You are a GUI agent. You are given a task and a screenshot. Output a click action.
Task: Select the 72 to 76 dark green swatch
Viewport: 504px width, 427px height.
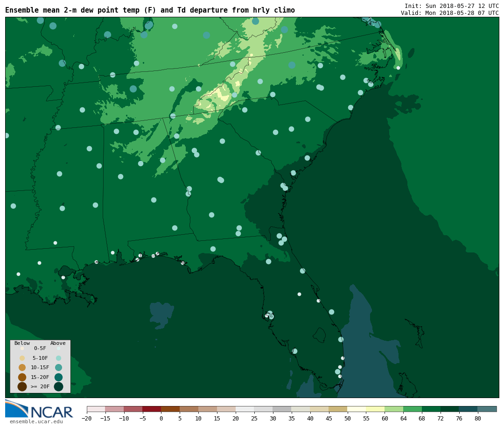(x=450, y=409)
